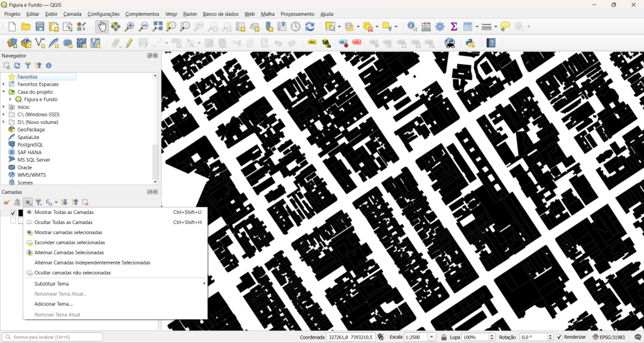
Task: Click Expand All in Camadas toolbar
Action: [65, 202]
